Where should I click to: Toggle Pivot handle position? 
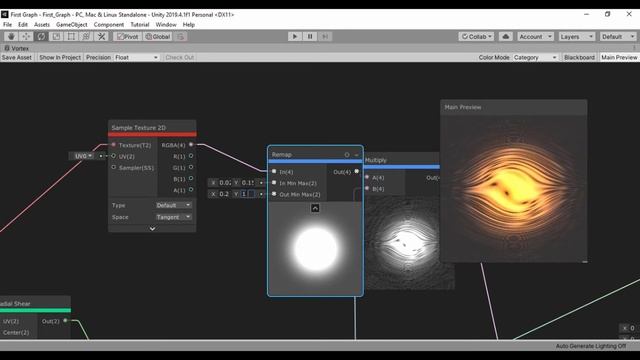128,36
